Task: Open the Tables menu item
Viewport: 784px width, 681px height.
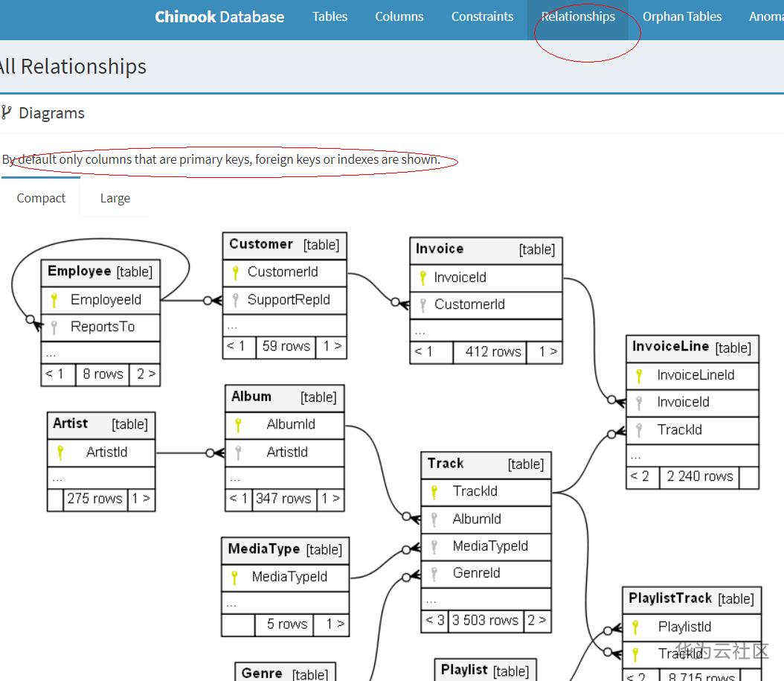Action: pos(330,16)
